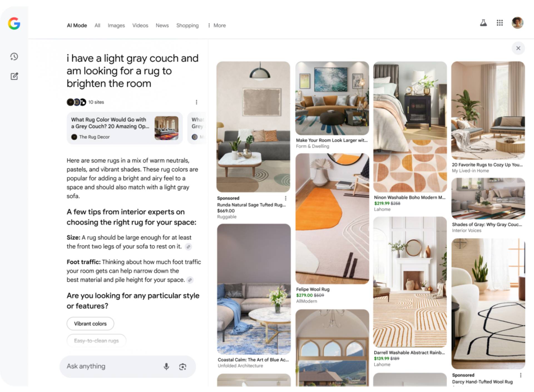This screenshot has height=392, width=534.
Task: Open three-dot menu beside 10 sites
Action: click(196, 102)
